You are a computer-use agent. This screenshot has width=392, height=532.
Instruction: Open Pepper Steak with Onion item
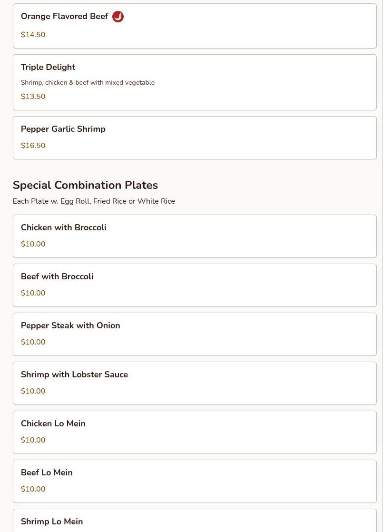pos(195,334)
